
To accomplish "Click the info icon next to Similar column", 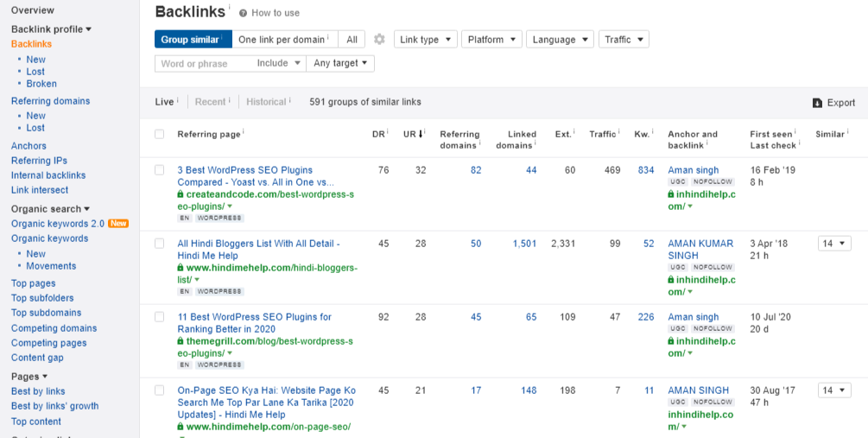I will (x=847, y=131).
